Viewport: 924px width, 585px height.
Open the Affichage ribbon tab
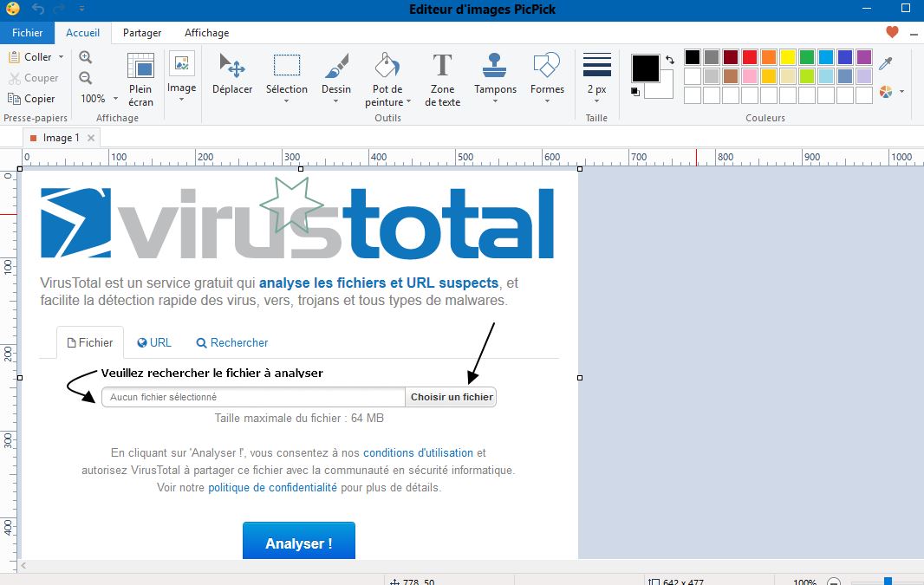click(x=207, y=33)
